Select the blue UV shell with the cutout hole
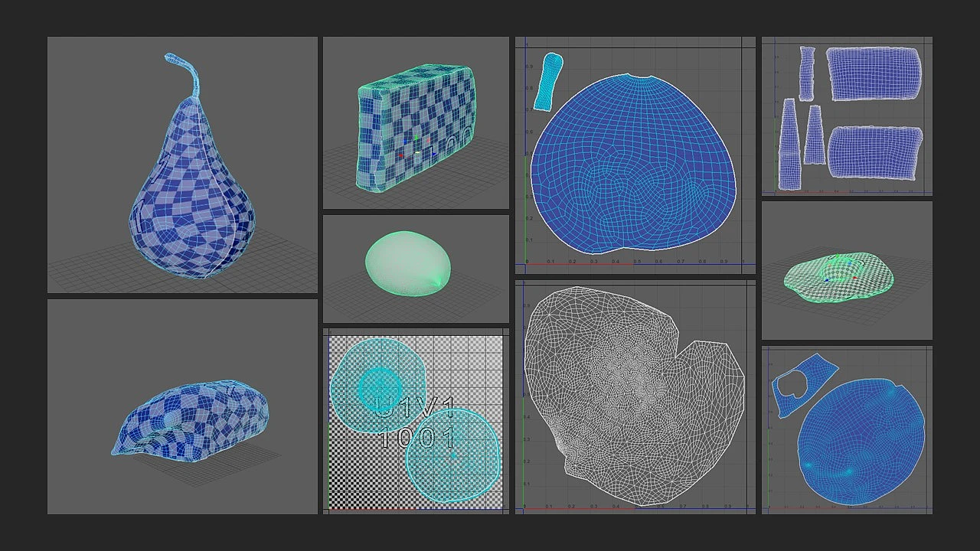 point(804,384)
